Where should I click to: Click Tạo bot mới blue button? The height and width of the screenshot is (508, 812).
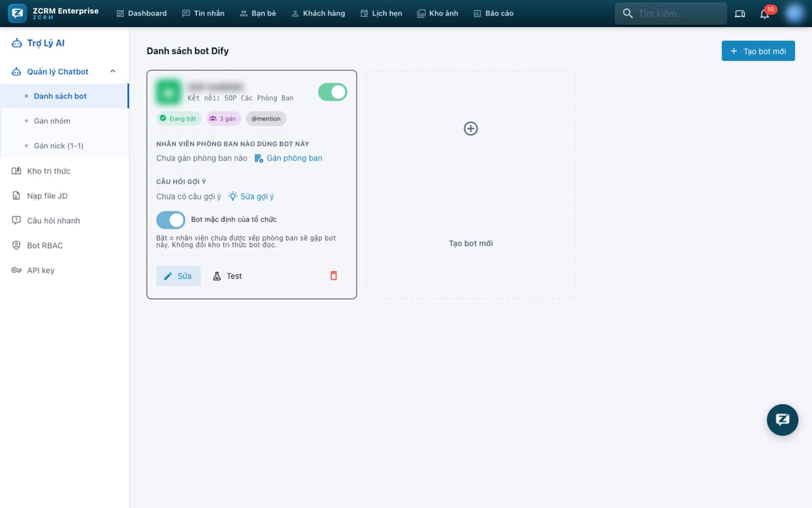coord(758,51)
